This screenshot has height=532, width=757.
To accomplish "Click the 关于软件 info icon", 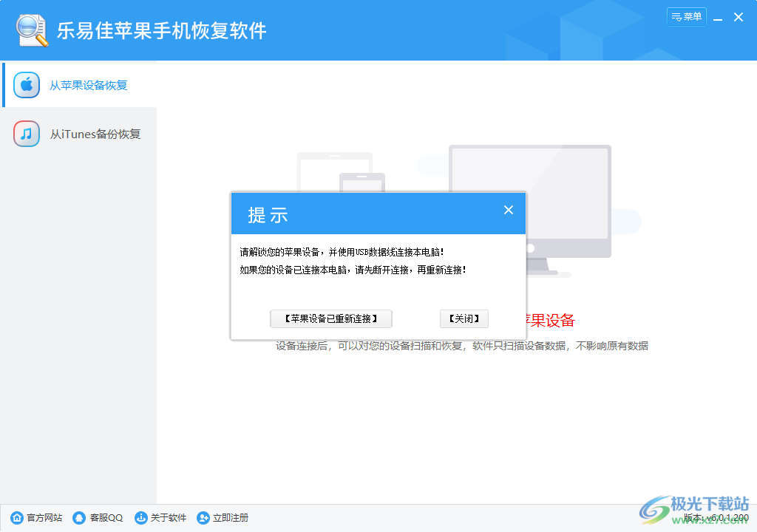I will (141, 518).
